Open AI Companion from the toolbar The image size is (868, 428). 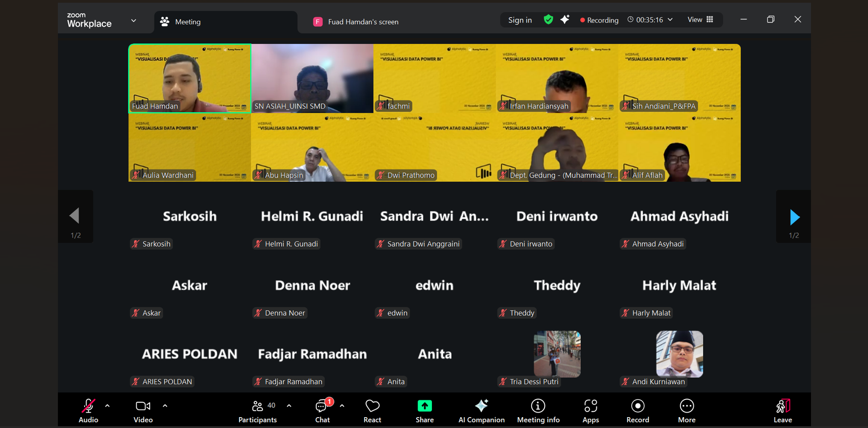pyautogui.click(x=481, y=411)
